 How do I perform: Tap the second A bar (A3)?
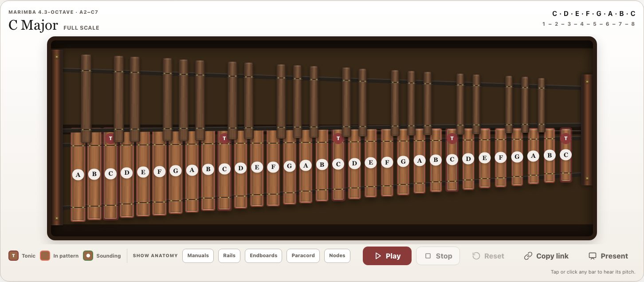tap(192, 171)
